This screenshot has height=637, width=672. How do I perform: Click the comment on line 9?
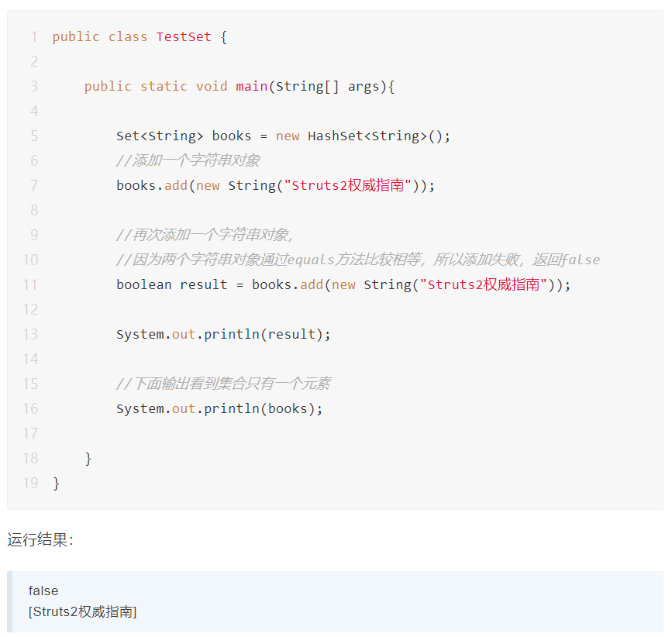click(x=205, y=235)
